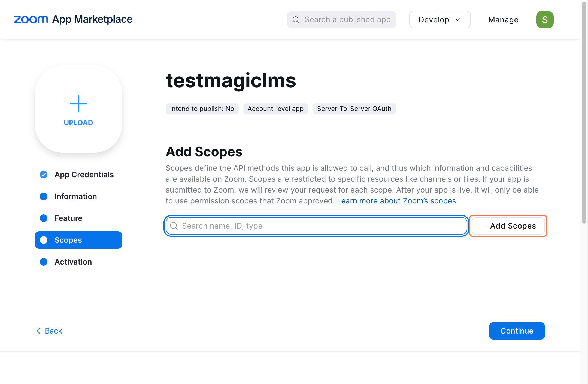The height and width of the screenshot is (384, 588).
Task: Select the Scopes step
Action: tap(78, 240)
